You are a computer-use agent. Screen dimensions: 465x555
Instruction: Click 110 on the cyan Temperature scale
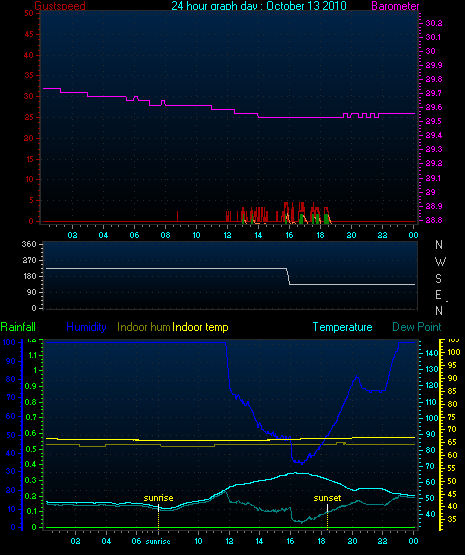click(x=431, y=402)
